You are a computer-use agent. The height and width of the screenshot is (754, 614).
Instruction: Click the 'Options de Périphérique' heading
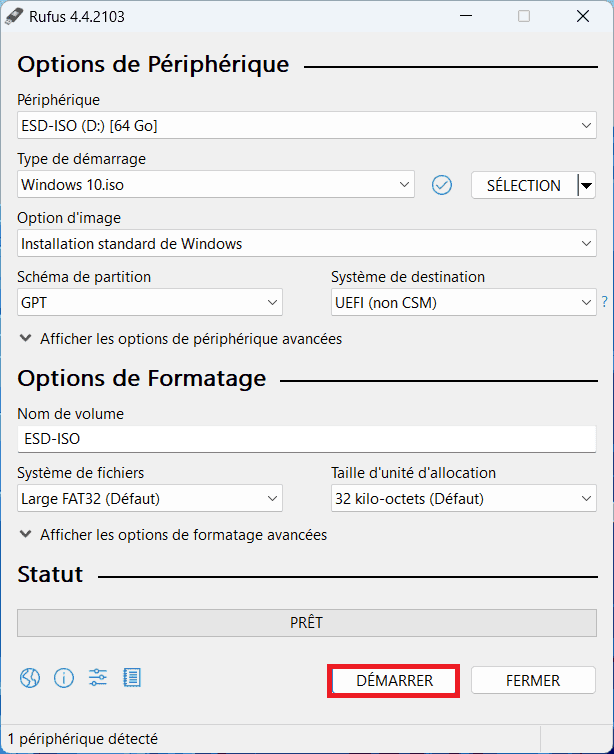153,64
